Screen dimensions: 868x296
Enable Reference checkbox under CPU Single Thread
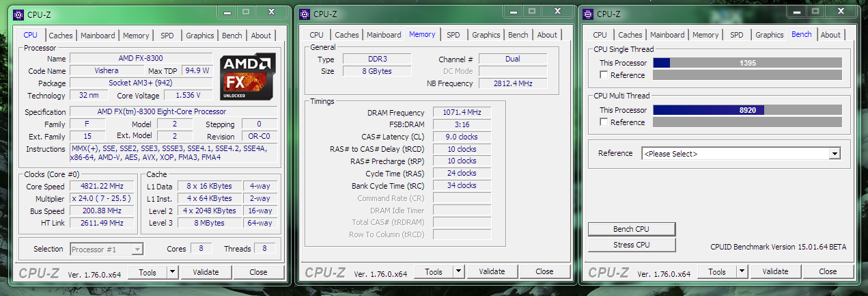(604, 75)
